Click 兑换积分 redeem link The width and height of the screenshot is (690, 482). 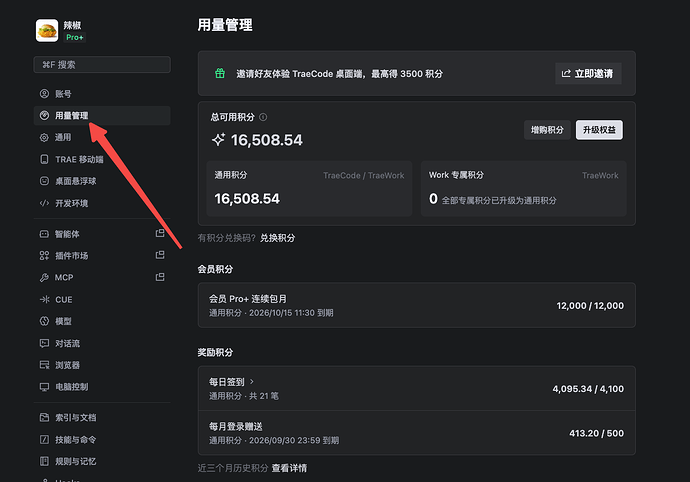click(277, 238)
